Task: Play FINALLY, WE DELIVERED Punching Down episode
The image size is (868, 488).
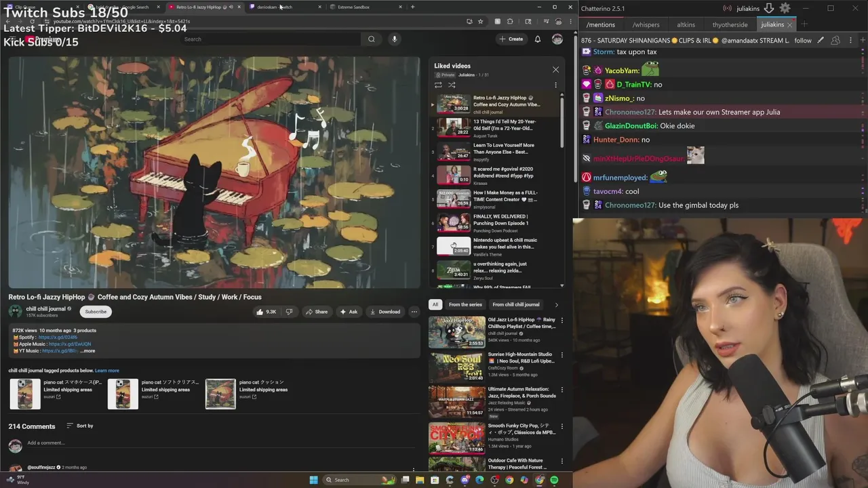Action: coord(495,223)
